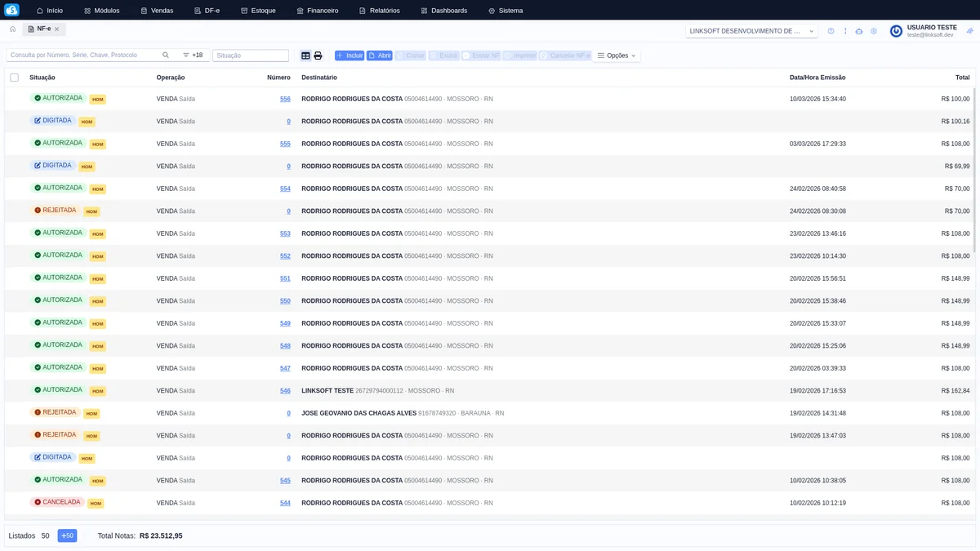Click the printer icon in the toolbar
The width and height of the screenshot is (980, 551).
click(x=318, y=56)
